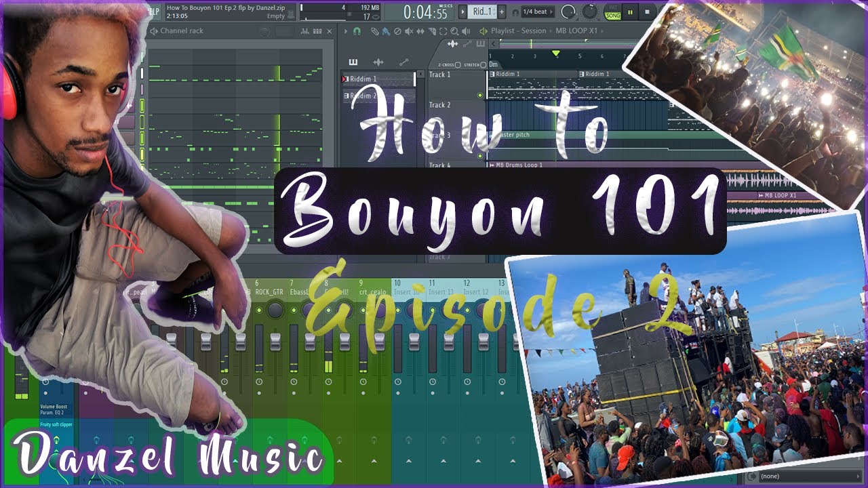This screenshot has width=868, height=488.
Task: Expand the send arrow below Insert 11
Action: pos(443,461)
